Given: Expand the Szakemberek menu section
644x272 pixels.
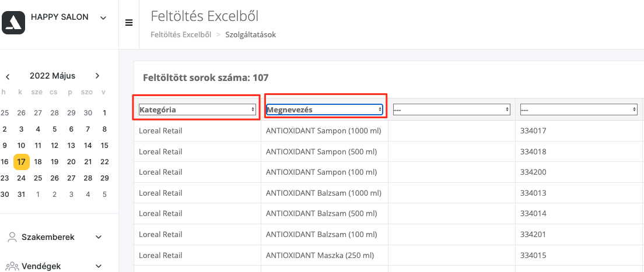Looking at the screenshot, I should [98, 237].
